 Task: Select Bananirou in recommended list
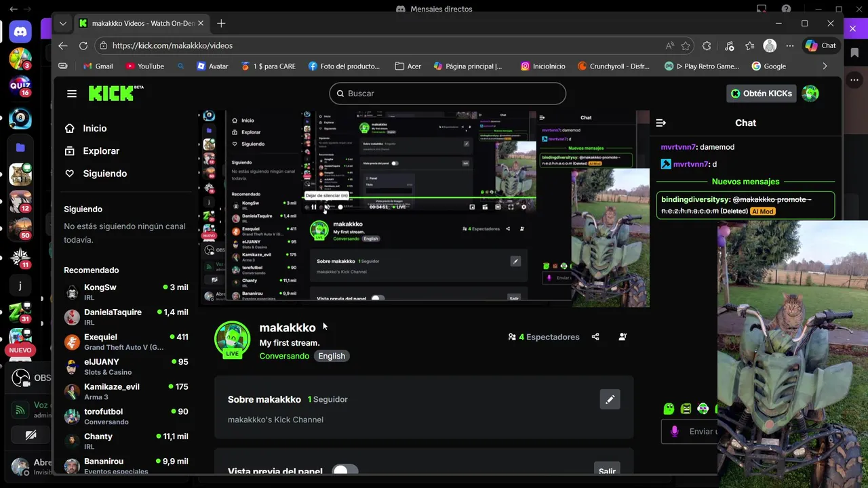126,466
